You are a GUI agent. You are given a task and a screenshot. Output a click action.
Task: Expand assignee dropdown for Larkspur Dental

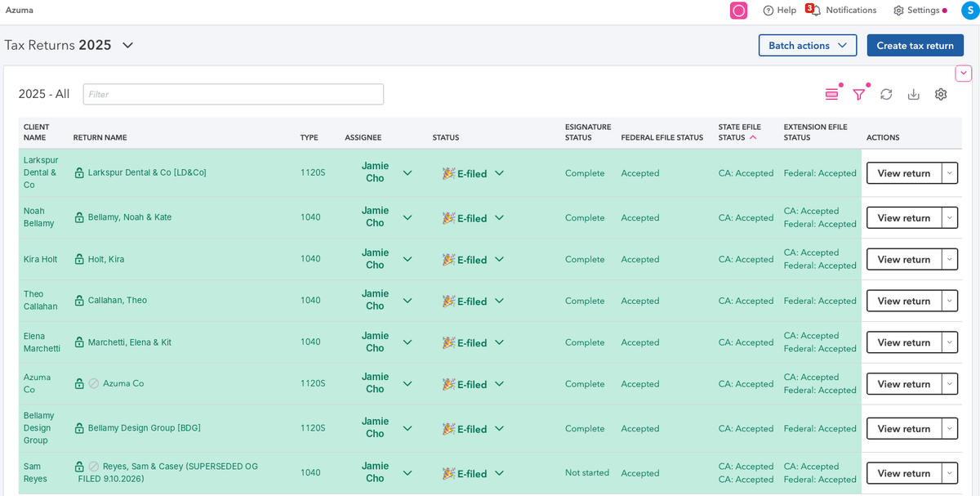[408, 172]
